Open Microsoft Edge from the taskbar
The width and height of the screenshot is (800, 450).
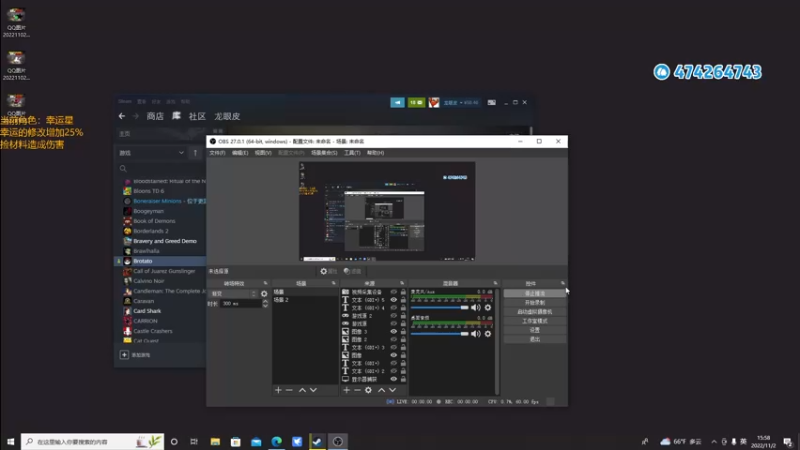pos(277,441)
